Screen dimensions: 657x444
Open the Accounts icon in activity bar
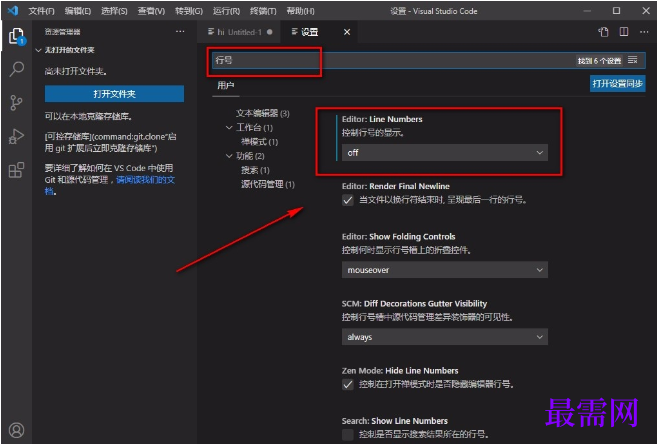point(17,430)
